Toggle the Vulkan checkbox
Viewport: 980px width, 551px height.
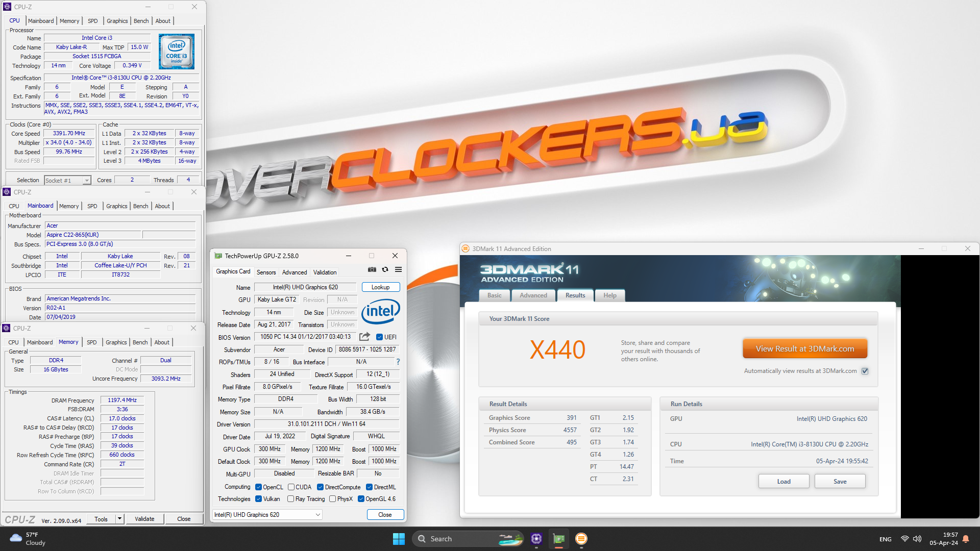pos(258,499)
